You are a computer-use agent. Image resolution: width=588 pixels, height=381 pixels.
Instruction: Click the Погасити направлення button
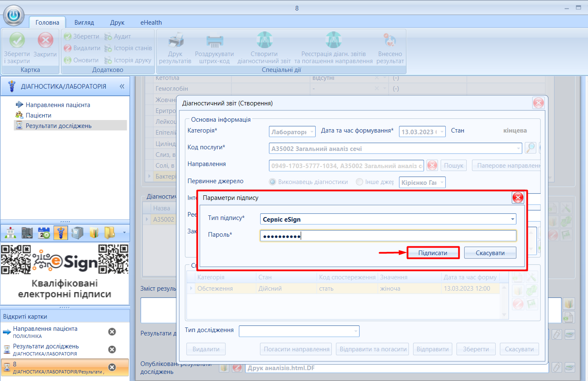point(296,349)
